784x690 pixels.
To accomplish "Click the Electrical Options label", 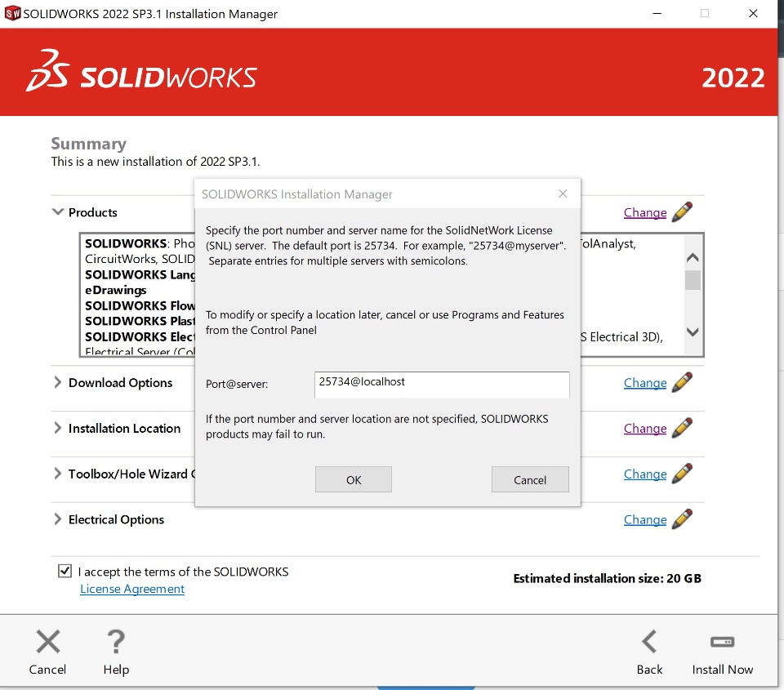I will pyautogui.click(x=116, y=519).
